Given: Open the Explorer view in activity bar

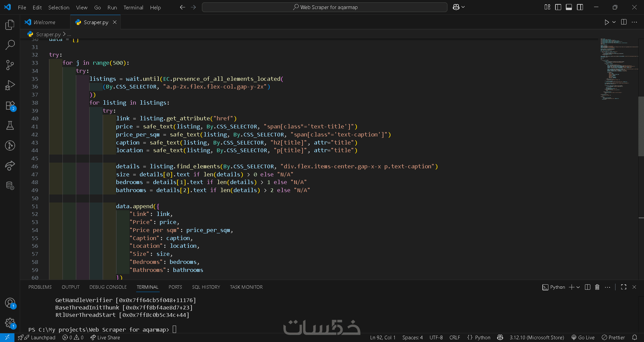Looking at the screenshot, I should point(10,24).
